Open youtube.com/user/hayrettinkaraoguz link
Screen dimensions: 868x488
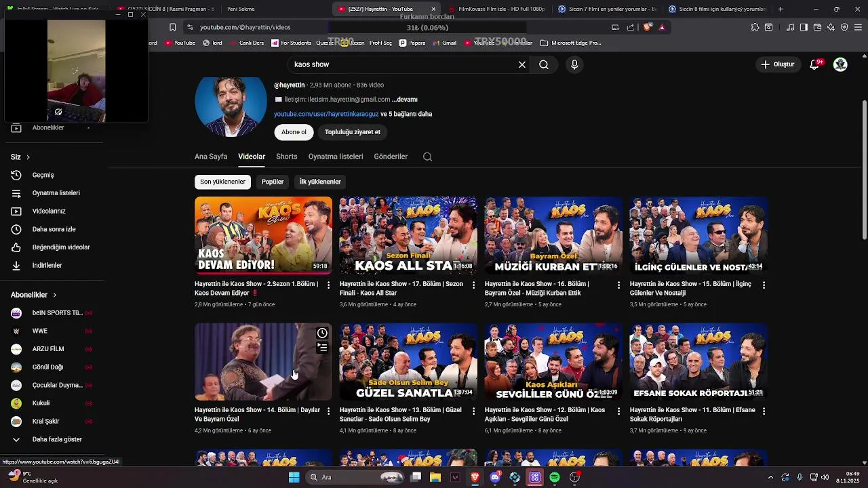pyautogui.click(x=326, y=114)
